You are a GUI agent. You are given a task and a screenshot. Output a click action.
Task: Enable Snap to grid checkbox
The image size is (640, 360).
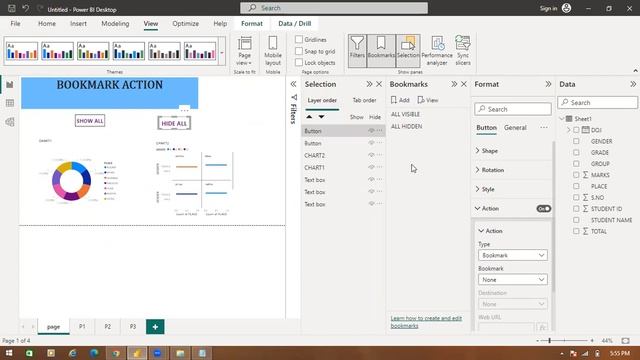(x=299, y=51)
